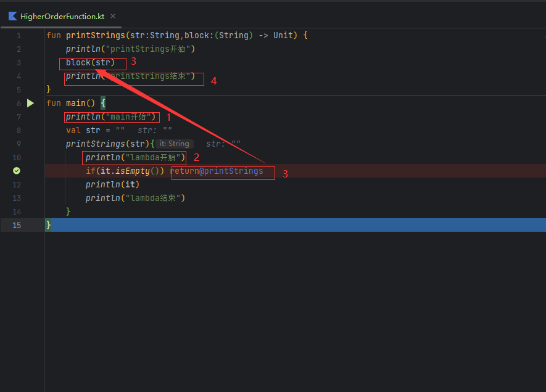The height and width of the screenshot is (392, 546).
Task: Click the printStrings function name on line 1
Action: tap(95, 35)
